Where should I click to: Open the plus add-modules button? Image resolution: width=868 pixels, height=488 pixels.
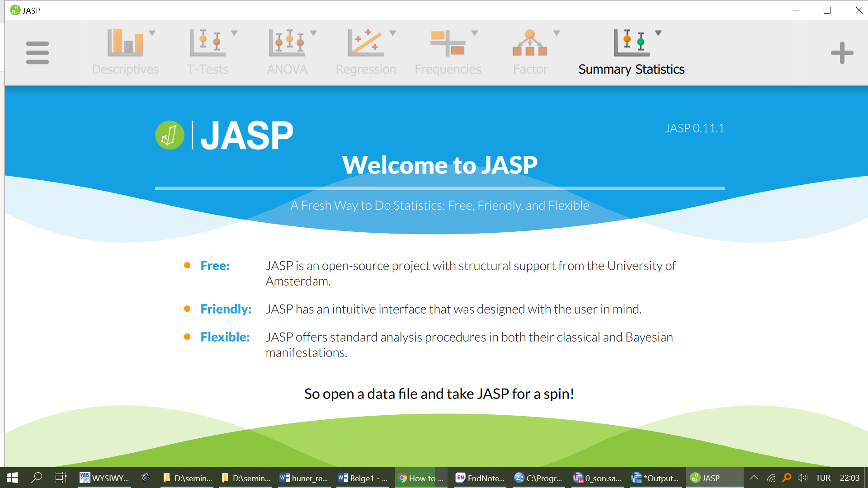coord(842,53)
